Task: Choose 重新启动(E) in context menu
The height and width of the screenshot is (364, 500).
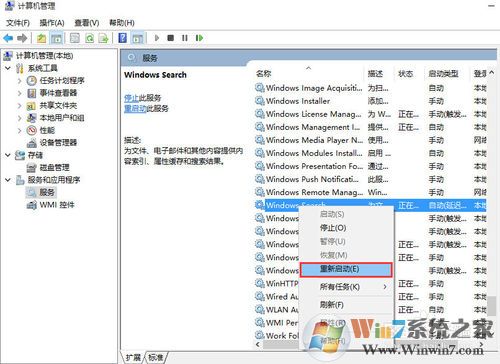Action: click(346, 269)
